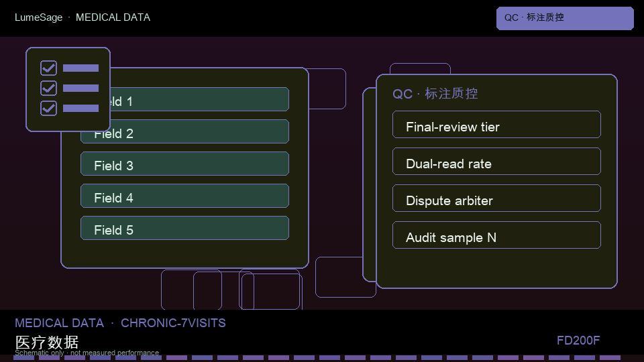Click the QC · 标注质控 panel title

(x=435, y=94)
